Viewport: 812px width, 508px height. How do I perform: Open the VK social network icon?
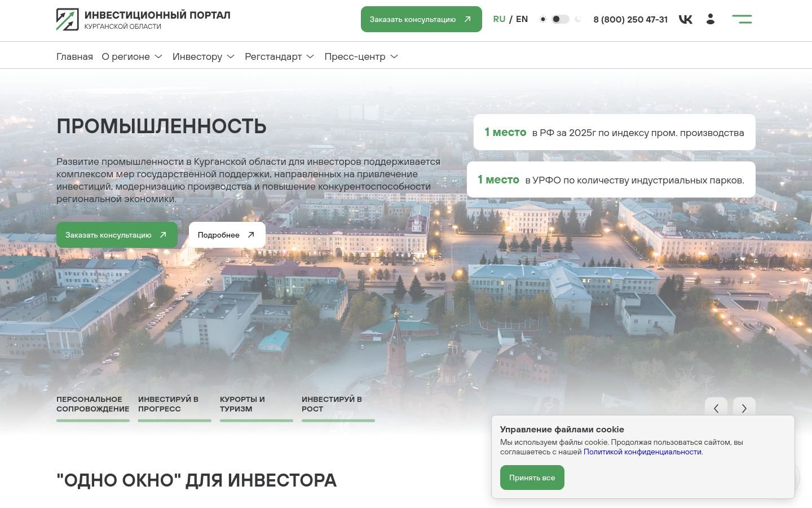tap(686, 19)
